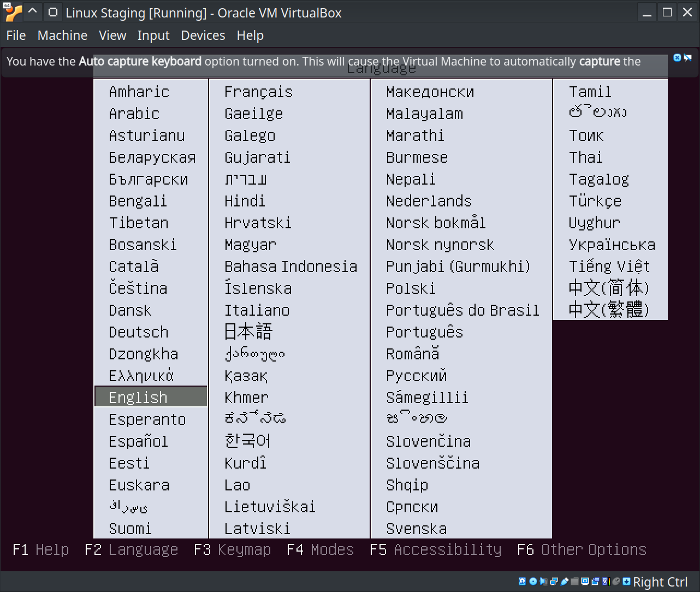This screenshot has width=700, height=592.
Task: Open the Machine menu
Action: pos(62,35)
